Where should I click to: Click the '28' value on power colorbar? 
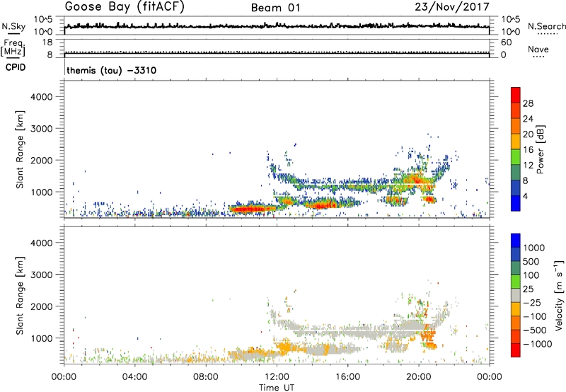click(x=528, y=103)
